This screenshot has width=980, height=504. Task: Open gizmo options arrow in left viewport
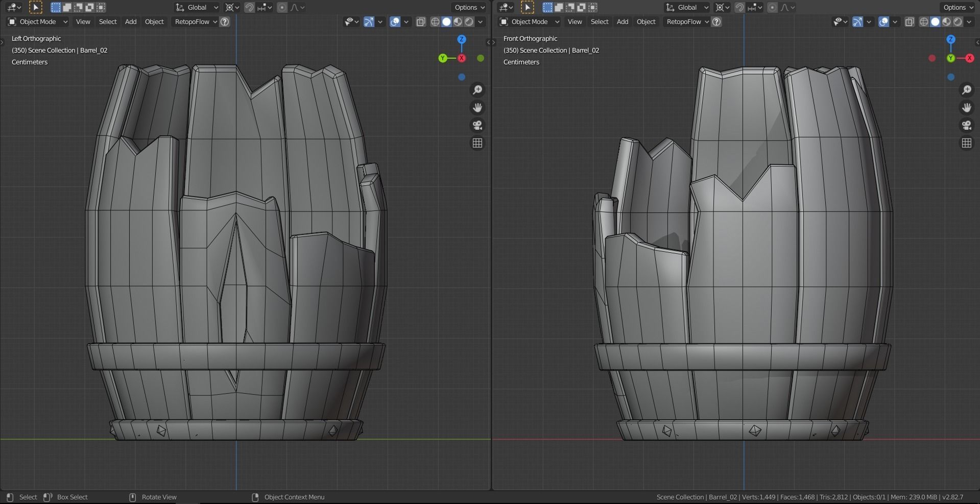380,21
